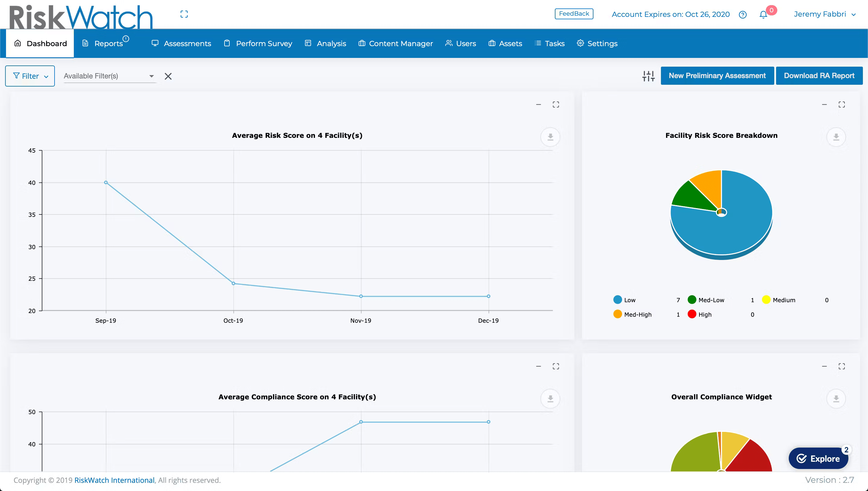Screen dimensions: 868x491
Task: Clear filters with the X icon
Action: tap(168, 76)
